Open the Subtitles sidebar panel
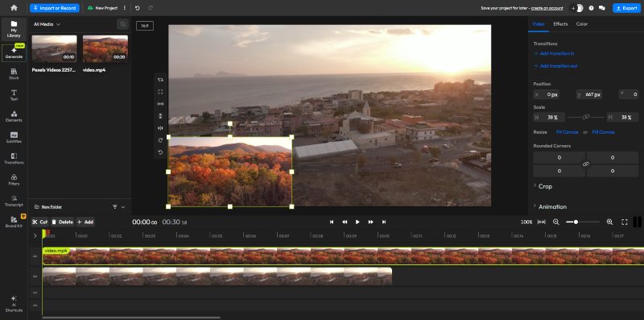The height and width of the screenshot is (320, 644). point(14,137)
